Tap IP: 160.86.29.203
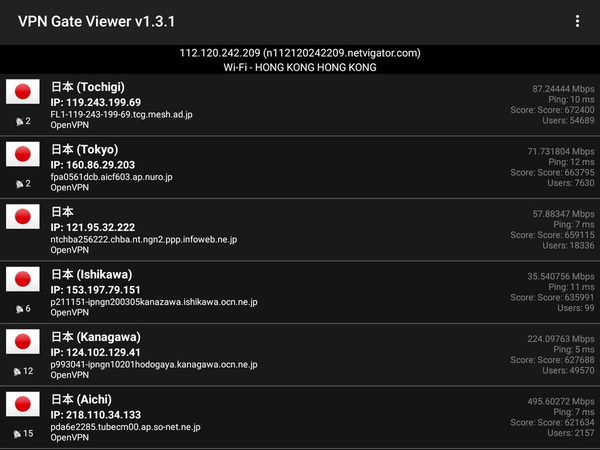Image resolution: width=600 pixels, height=450 pixels. point(93,165)
